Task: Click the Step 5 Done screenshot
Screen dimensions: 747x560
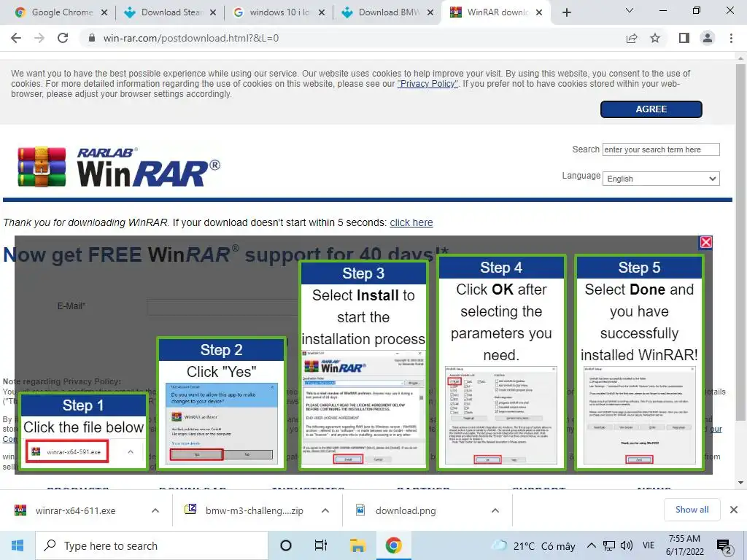Action: 639,415
